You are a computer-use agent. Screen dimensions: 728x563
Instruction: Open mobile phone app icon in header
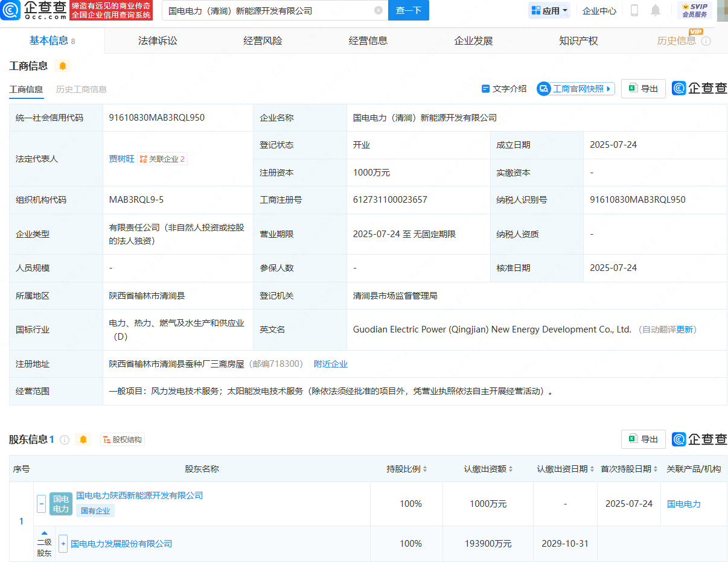pos(634,10)
